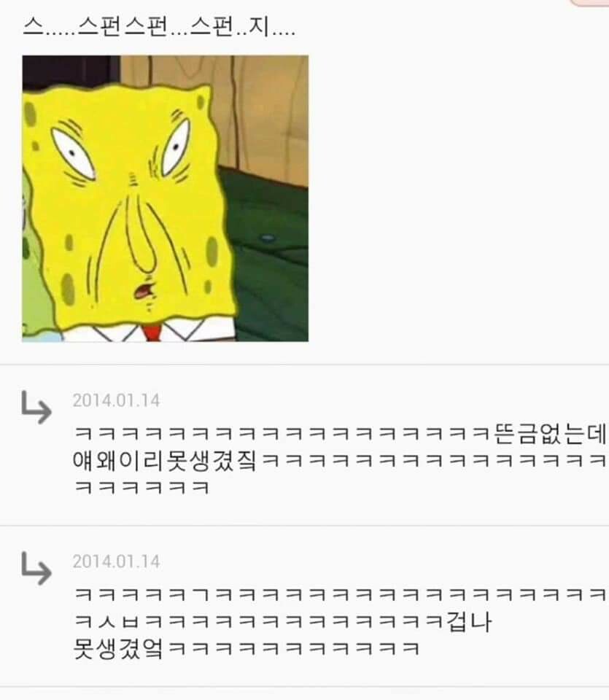The width and height of the screenshot is (609, 700).
Task: Click the first reply arrow icon
Action: click(x=36, y=407)
